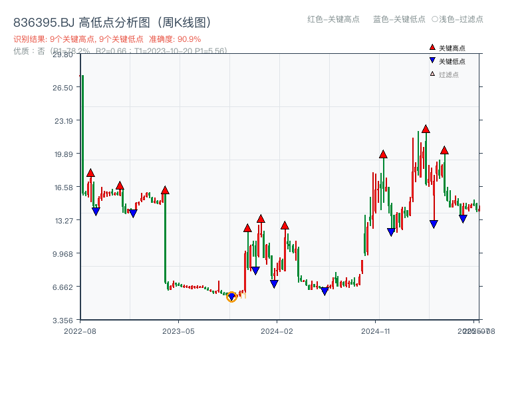Expand details of the orange-circled filtered point
The width and height of the screenshot is (532, 399).
click(233, 297)
